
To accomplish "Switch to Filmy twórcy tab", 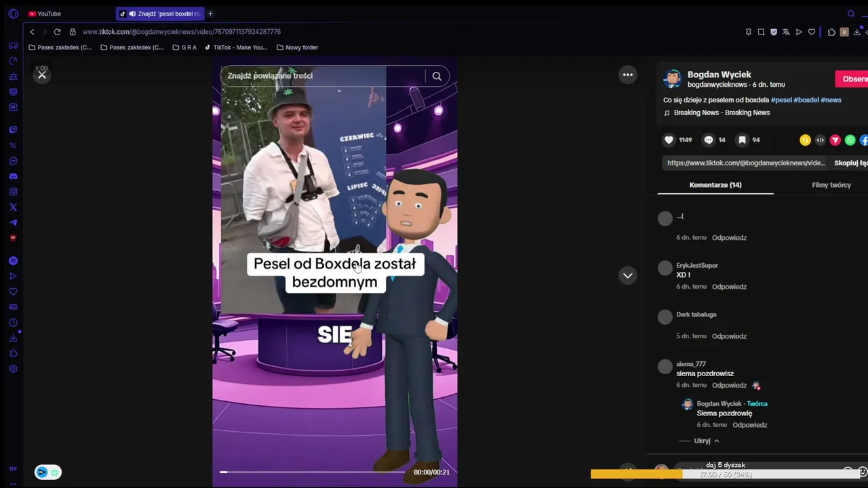I will coord(831,185).
